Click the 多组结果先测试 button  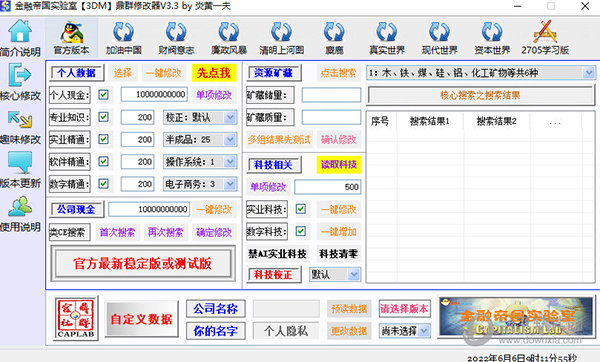tap(279, 139)
